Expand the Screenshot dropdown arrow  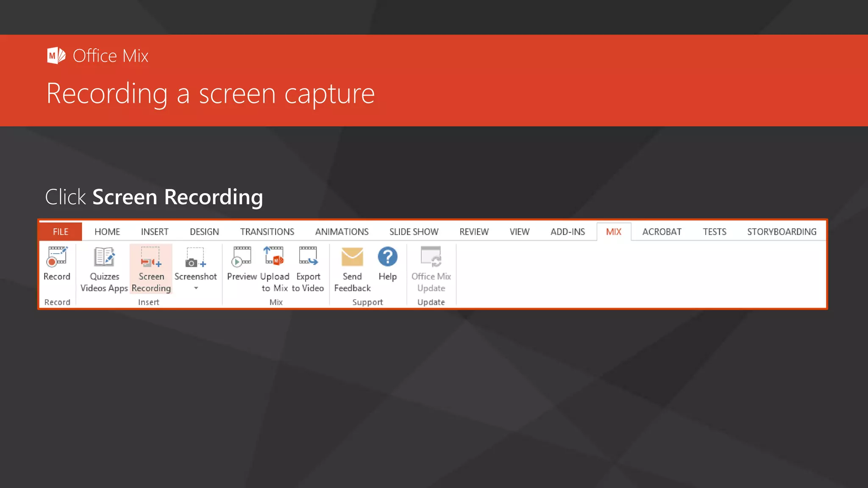pyautogui.click(x=196, y=288)
